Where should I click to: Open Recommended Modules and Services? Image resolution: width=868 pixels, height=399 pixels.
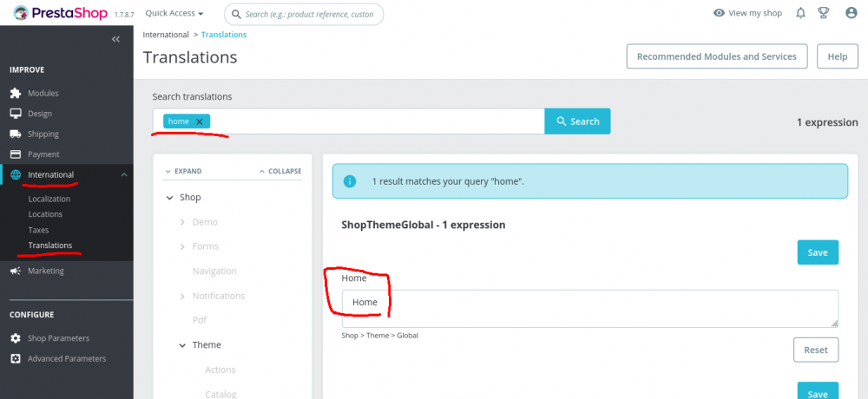click(717, 56)
